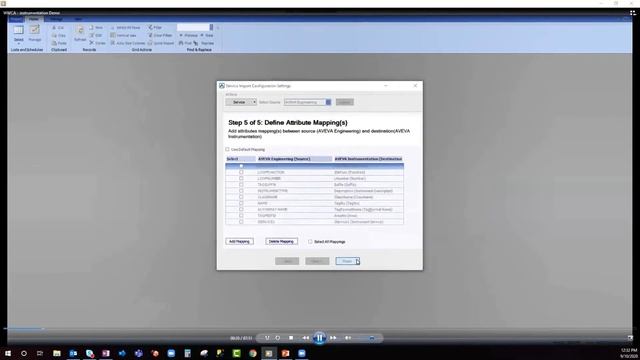640x360 pixels.
Task: Switch to the Home ribbon tab
Action: click(x=34, y=19)
